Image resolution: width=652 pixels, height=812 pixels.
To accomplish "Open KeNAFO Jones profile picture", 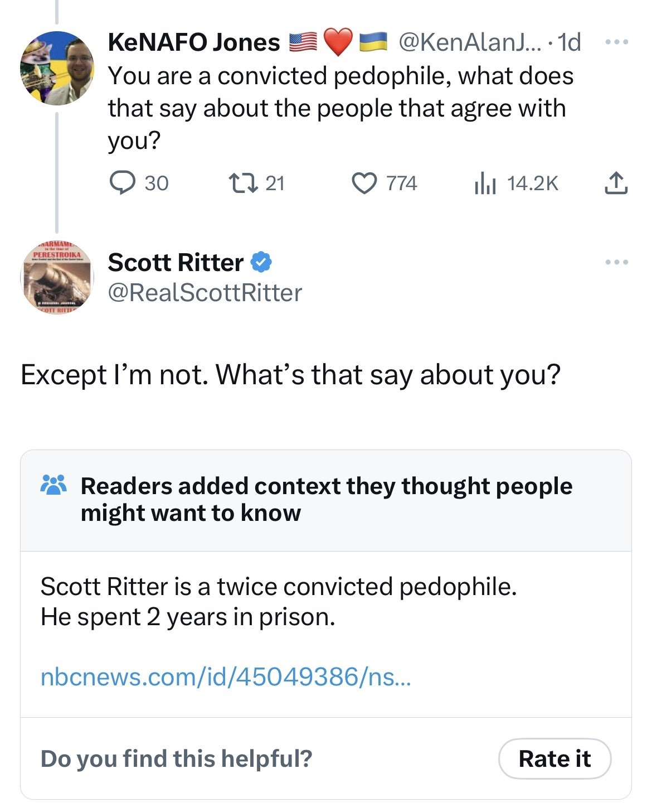I will [x=57, y=68].
